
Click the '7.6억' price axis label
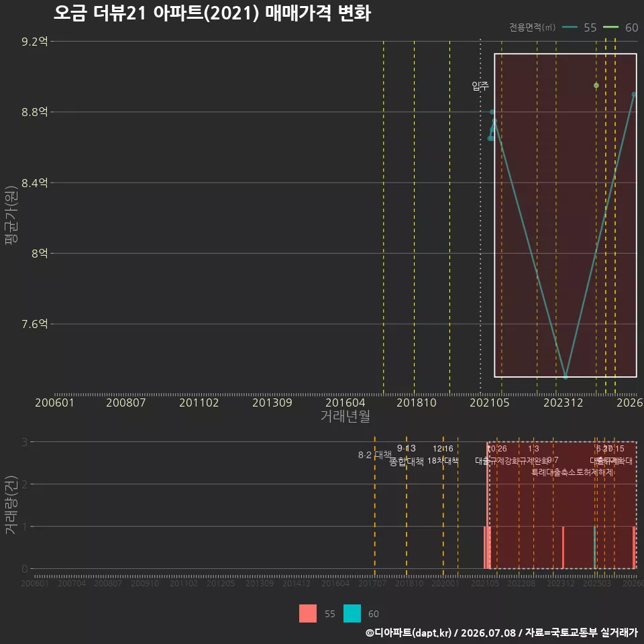(x=34, y=324)
